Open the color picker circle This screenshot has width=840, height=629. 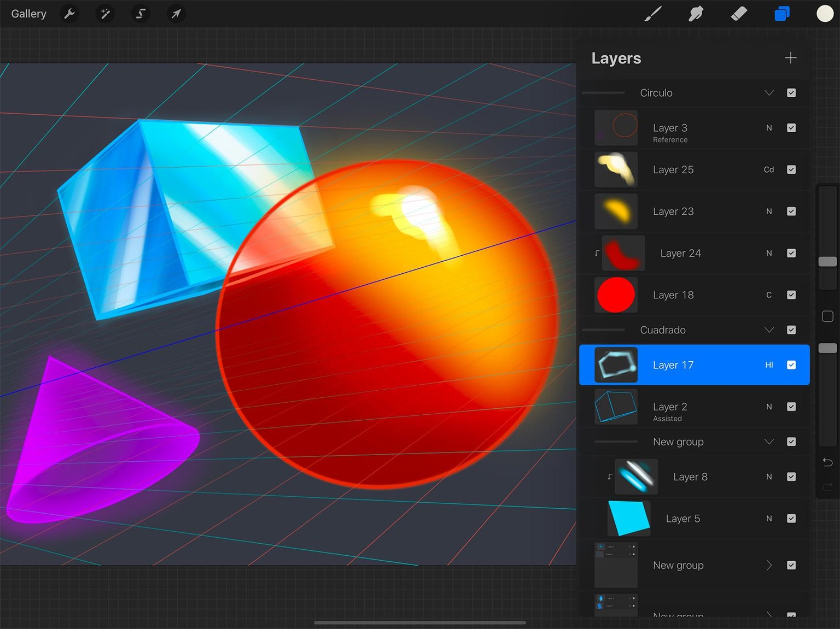pyautogui.click(x=825, y=14)
